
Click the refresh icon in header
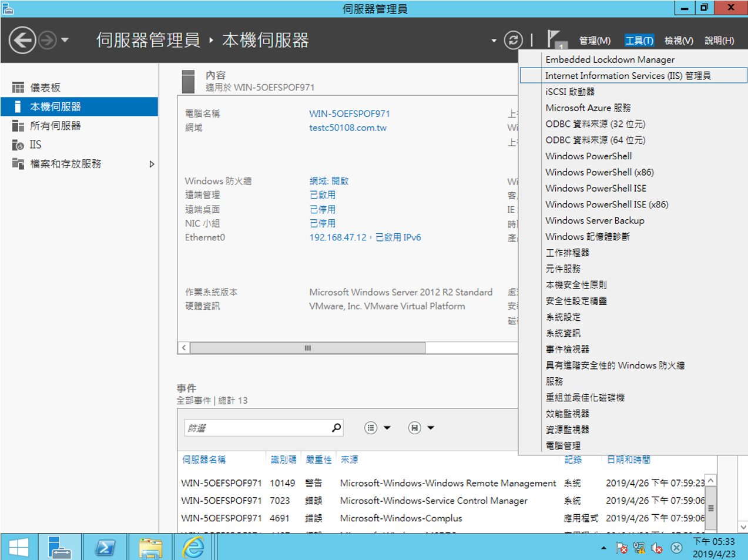[x=513, y=40]
